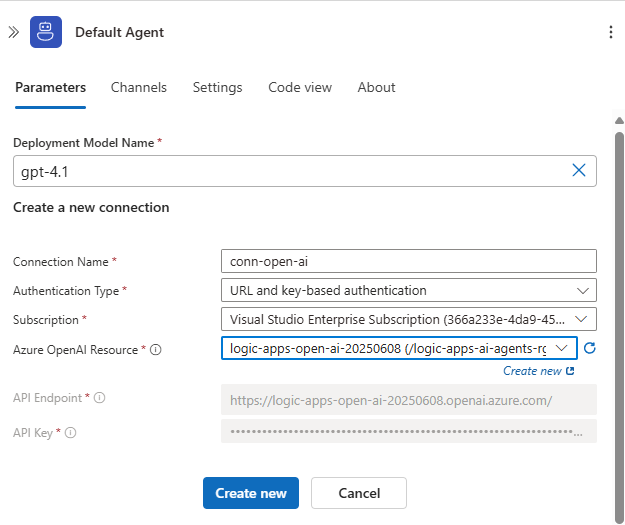Open the Code view tab
Screen dimensions: 625x525
(x=300, y=88)
